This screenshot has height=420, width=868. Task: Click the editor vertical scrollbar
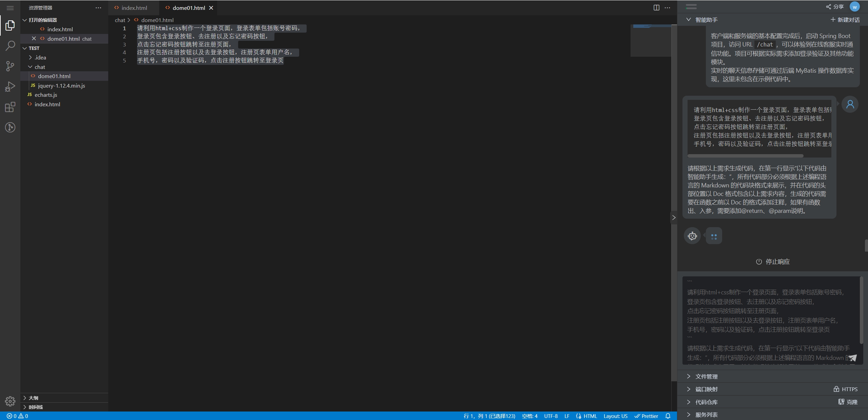[x=674, y=202]
